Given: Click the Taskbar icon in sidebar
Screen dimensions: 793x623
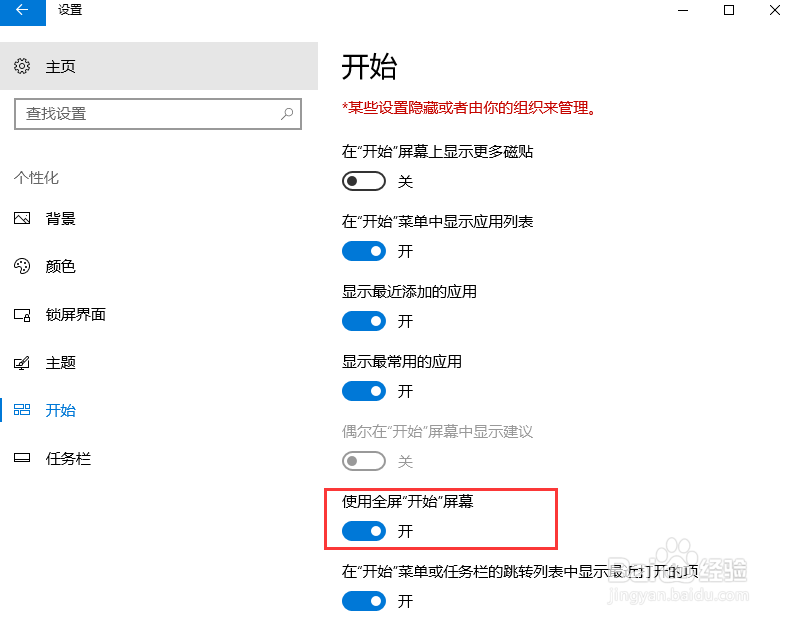Looking at the screenshot, I should point(22,459).
